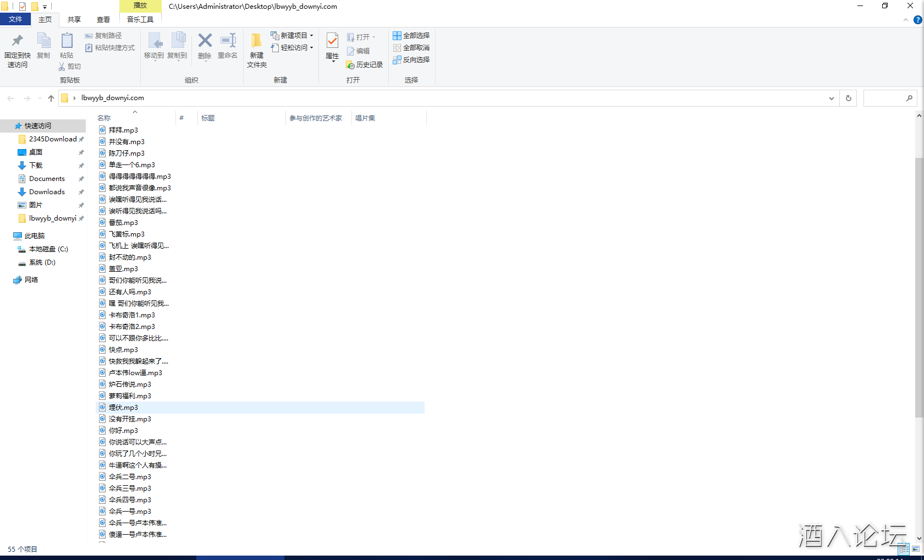The width and height of the screenshot is (924, 560).
Task: Go up one folder level
Action: [x=51, y=98]
